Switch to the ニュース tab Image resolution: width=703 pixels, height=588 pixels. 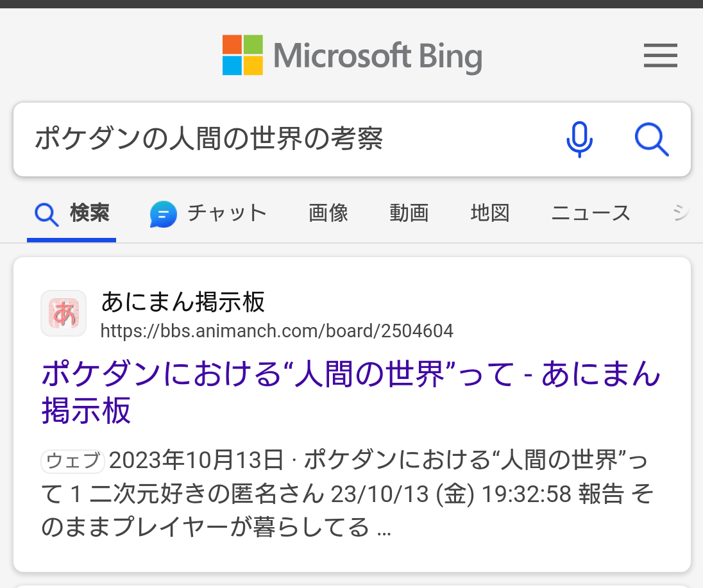click(591, 213)
